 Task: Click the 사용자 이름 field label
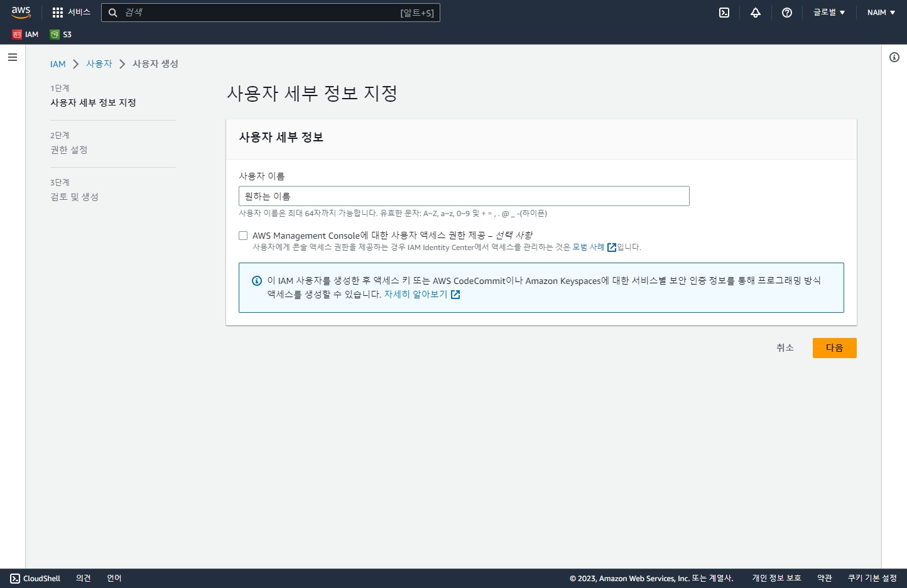click(x=261, y=176)
